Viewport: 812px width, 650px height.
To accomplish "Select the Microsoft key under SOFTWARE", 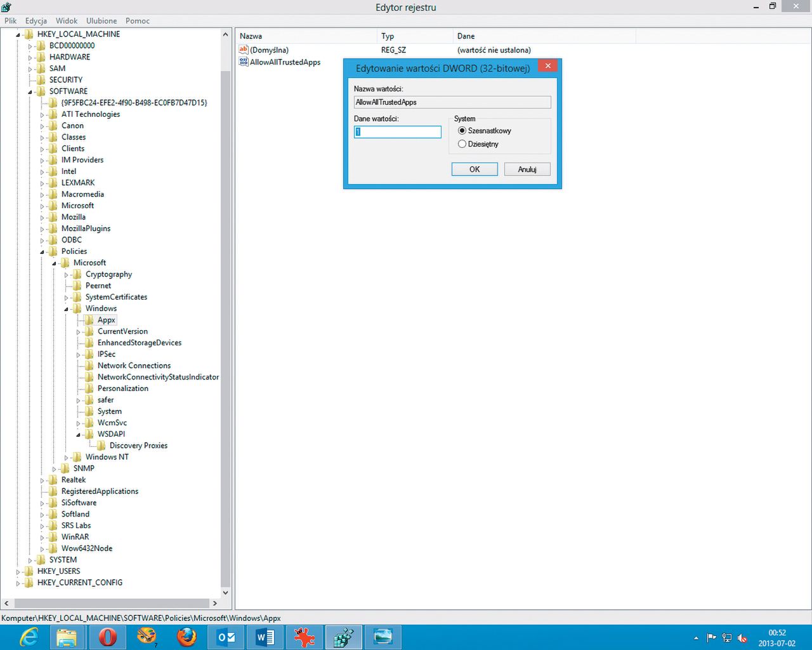I will (77, 206).
